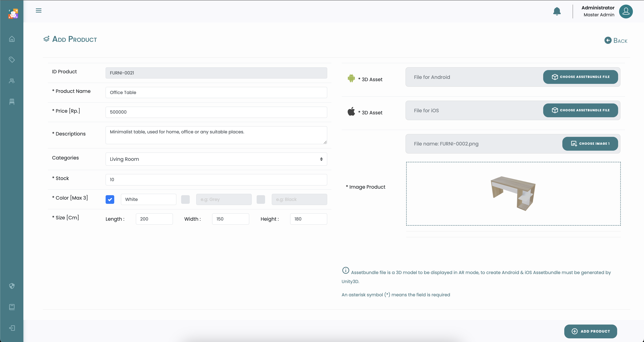This screenshot has height=342, width=644.
Task: Choose assetbundle file for iOS
Action: 580,110
